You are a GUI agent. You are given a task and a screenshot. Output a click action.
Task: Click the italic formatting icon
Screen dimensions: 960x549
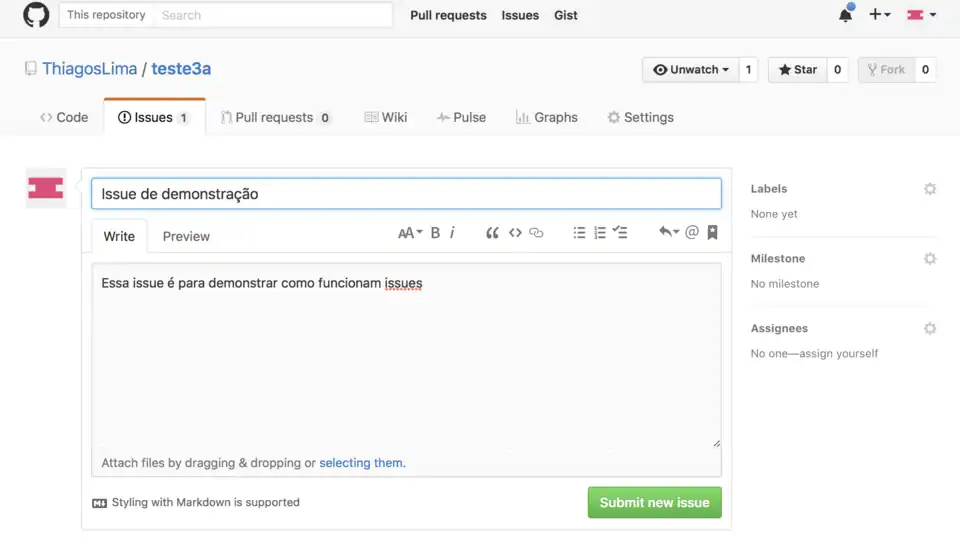[x=452, y=233]
